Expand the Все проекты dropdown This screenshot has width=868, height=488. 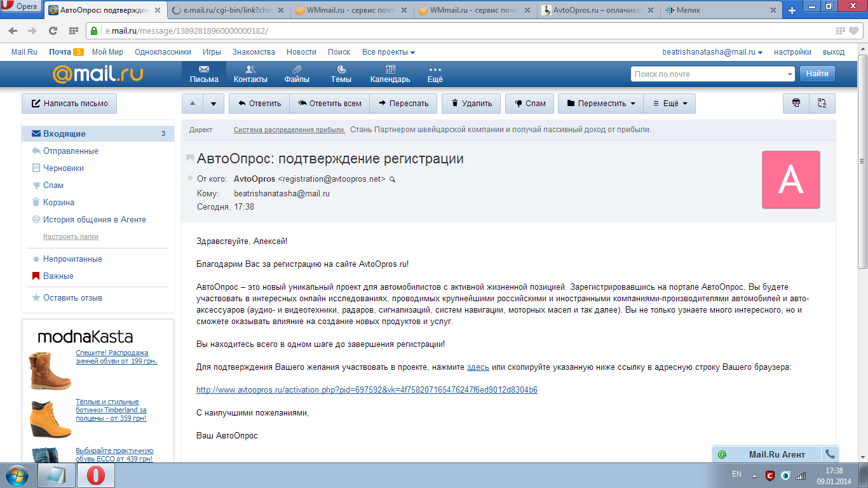388,52
